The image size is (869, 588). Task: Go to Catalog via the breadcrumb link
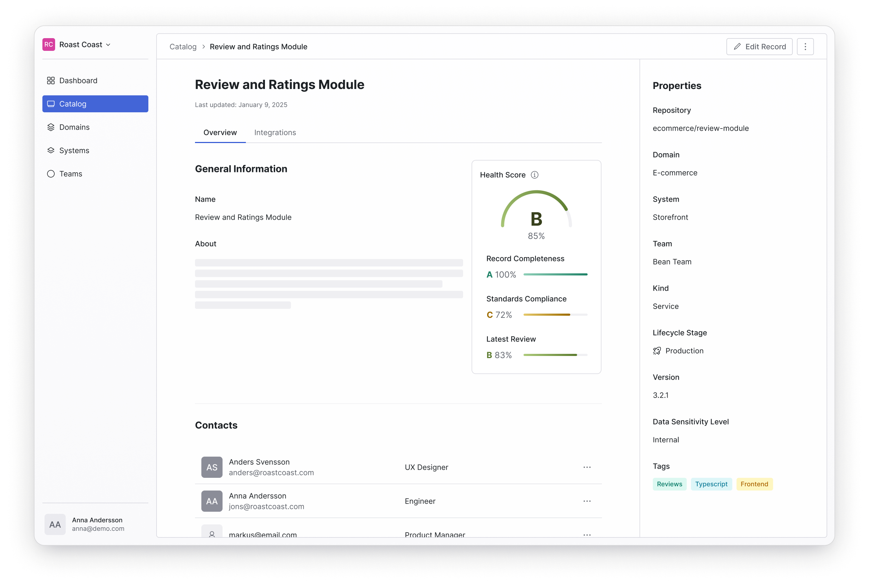pos(183,47)
